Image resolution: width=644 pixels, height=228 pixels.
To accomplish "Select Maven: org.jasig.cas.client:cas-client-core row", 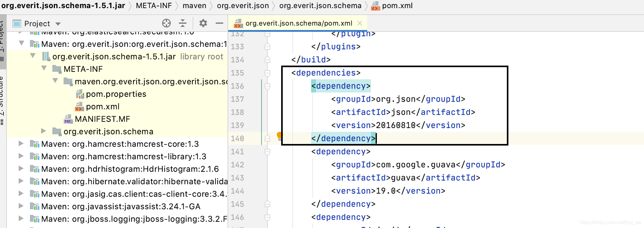I will [117, 194].
